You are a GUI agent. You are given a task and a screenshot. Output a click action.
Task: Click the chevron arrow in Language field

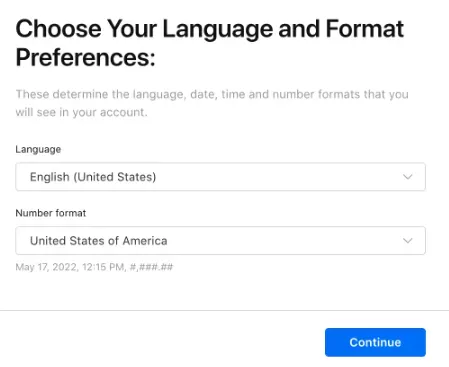click(x=408, y=177)
